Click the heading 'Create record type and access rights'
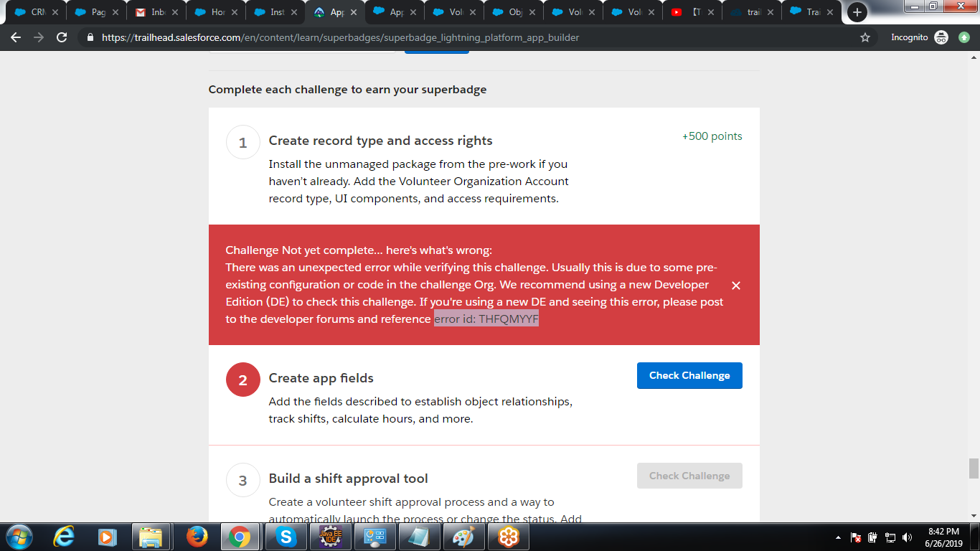This screenshot has width=980, height=551. pyautogui.click(x=380, y=141)
